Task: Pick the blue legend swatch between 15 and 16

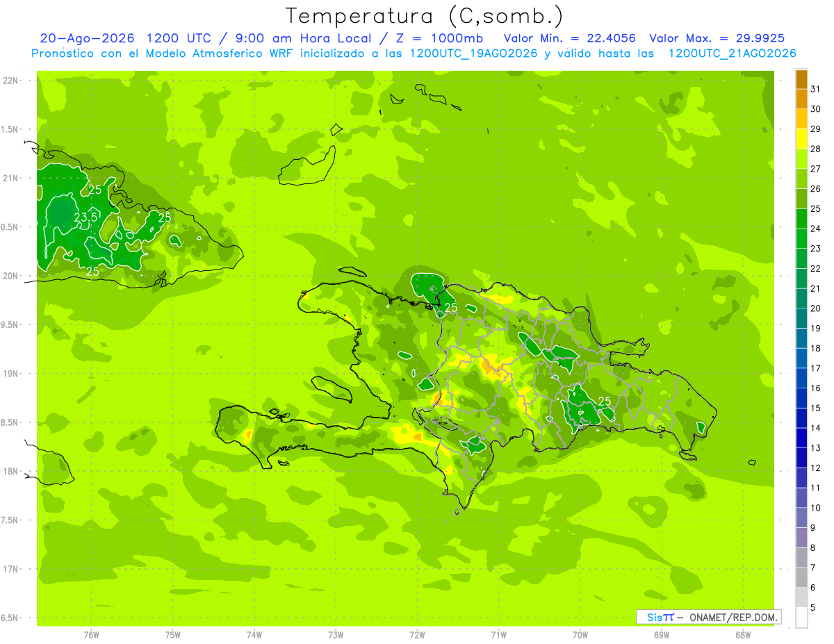Action: tap(801, 398)
